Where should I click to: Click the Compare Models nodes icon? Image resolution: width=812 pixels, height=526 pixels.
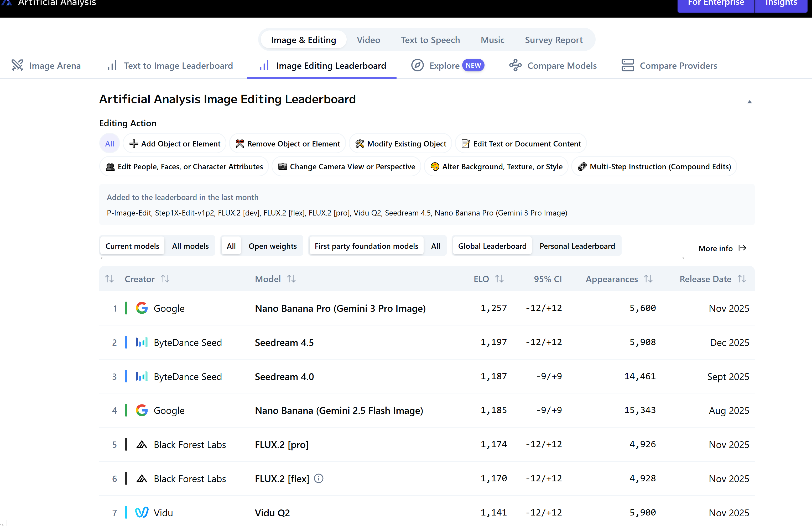pyautogui.click(x=515, y=65)
